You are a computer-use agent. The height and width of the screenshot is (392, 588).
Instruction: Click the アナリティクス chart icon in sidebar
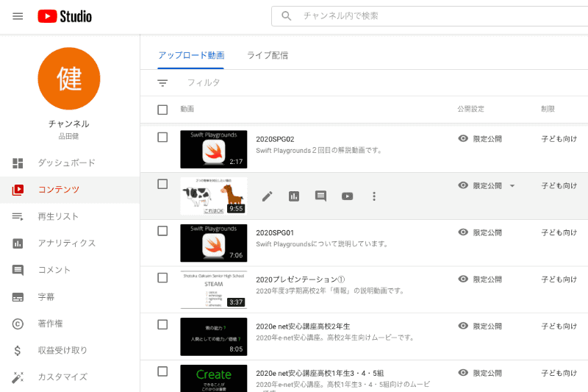(x=18, y=243)
